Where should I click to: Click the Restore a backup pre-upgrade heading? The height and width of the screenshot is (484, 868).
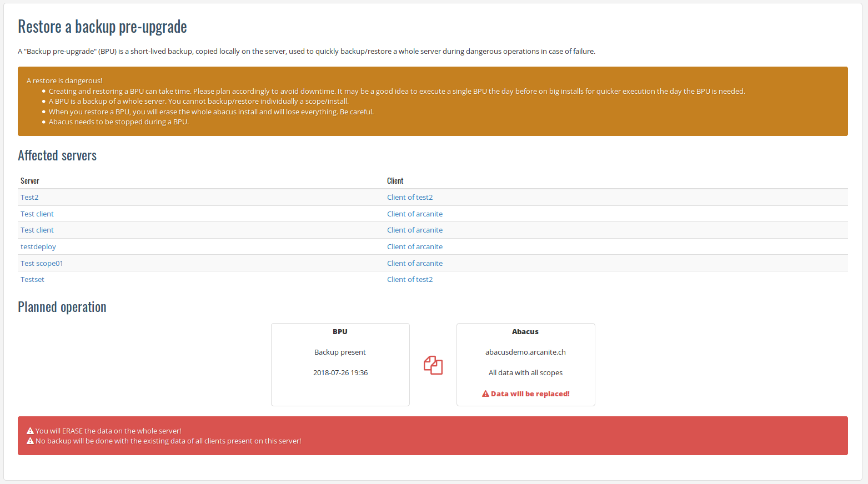(102, 27)
